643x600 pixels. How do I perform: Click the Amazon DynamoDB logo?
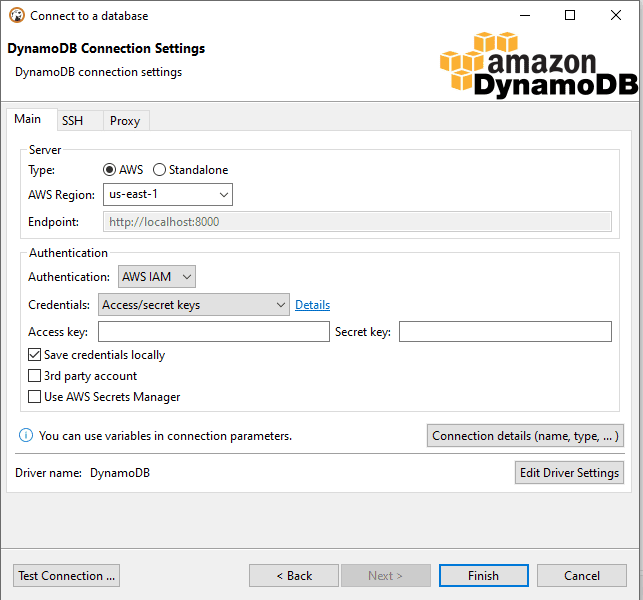pos(538,65)
